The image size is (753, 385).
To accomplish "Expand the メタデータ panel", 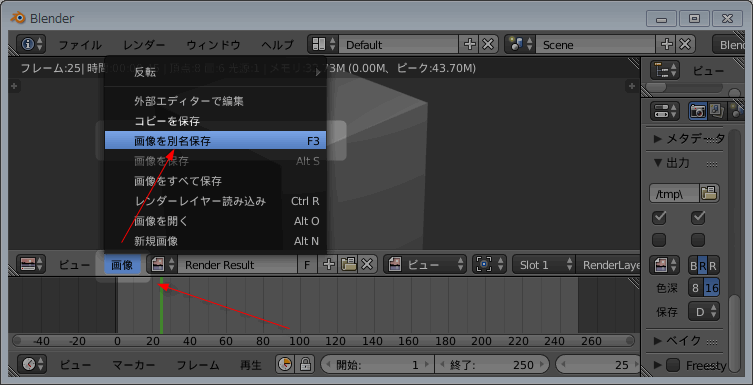I will click(x=689, y=139).
